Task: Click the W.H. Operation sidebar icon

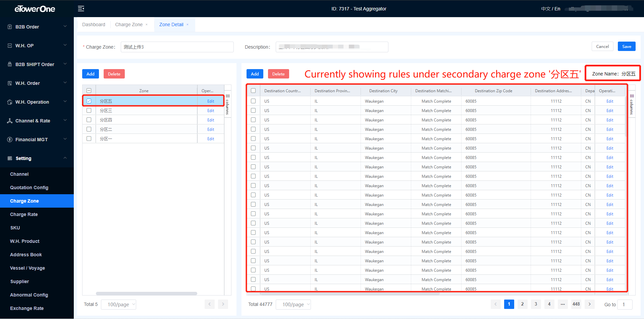Action: 10,102
